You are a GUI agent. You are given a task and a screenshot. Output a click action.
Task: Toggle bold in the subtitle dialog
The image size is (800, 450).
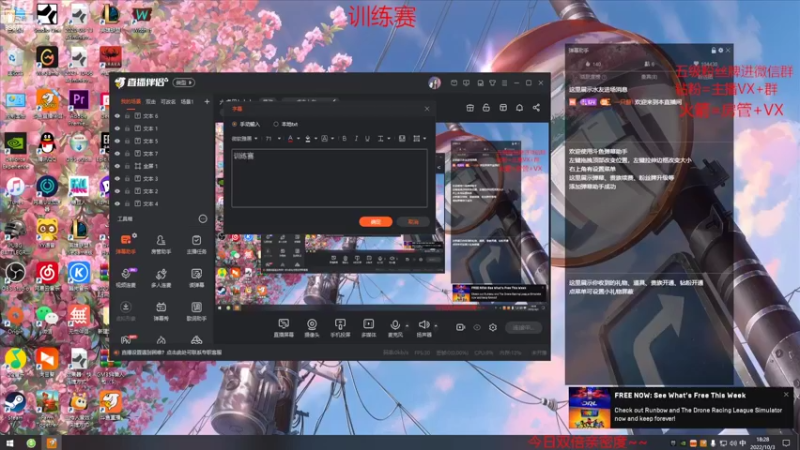coord(344,138)
